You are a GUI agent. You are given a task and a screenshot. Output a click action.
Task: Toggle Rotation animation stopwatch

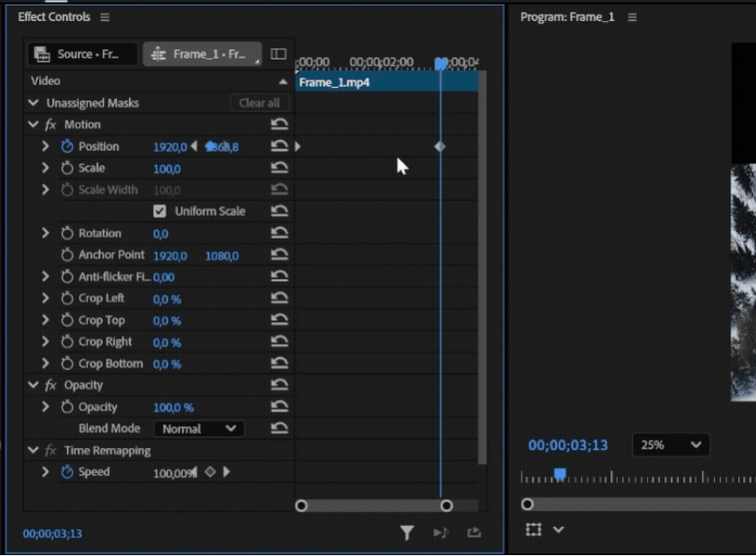pyautogui.click(x=67, y=233)
